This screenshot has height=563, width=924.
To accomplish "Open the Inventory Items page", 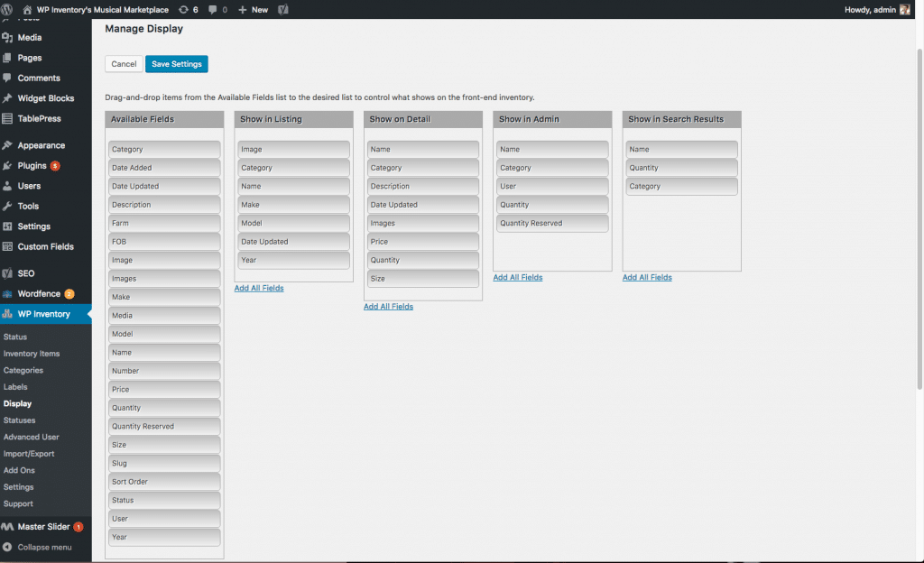I will coord(34,353).
